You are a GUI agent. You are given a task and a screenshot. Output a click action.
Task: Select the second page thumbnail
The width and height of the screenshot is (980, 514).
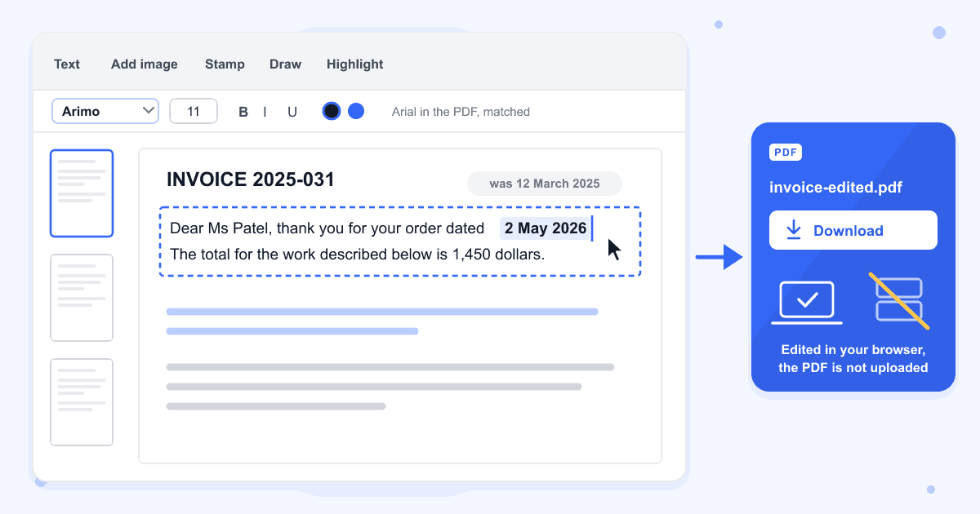point(82,298)
